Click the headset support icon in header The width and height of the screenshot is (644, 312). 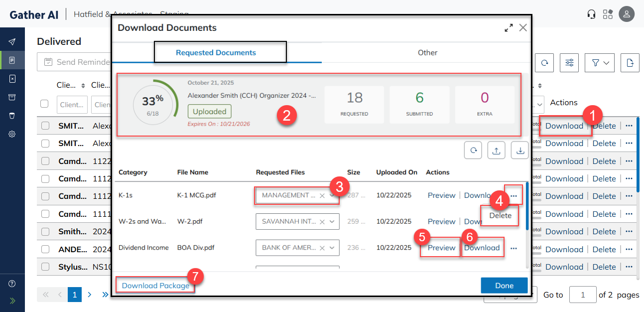[592, 14]
